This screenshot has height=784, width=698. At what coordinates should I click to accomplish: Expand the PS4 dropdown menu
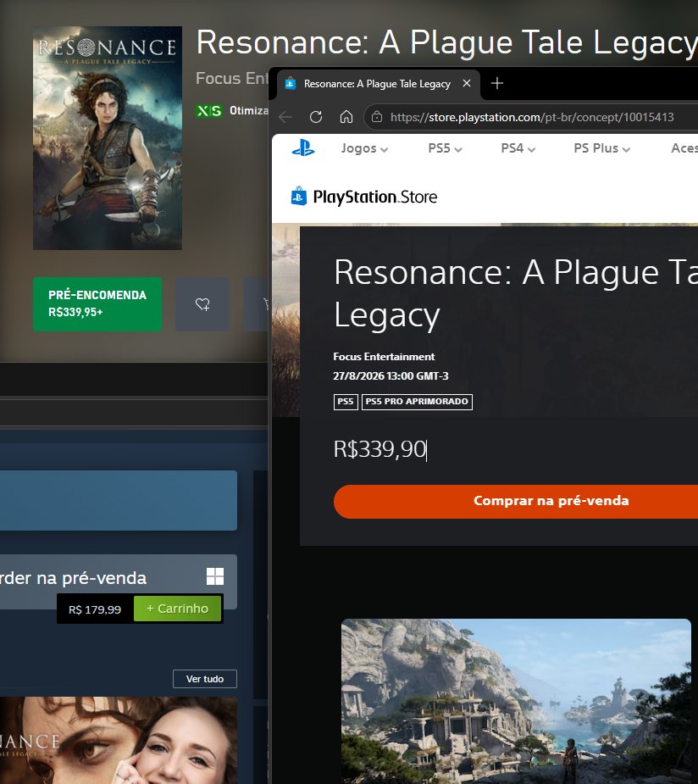pos(518,148)
